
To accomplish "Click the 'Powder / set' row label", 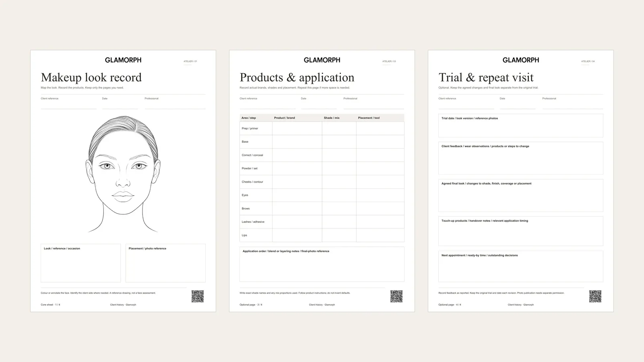I will click(250, 169).
